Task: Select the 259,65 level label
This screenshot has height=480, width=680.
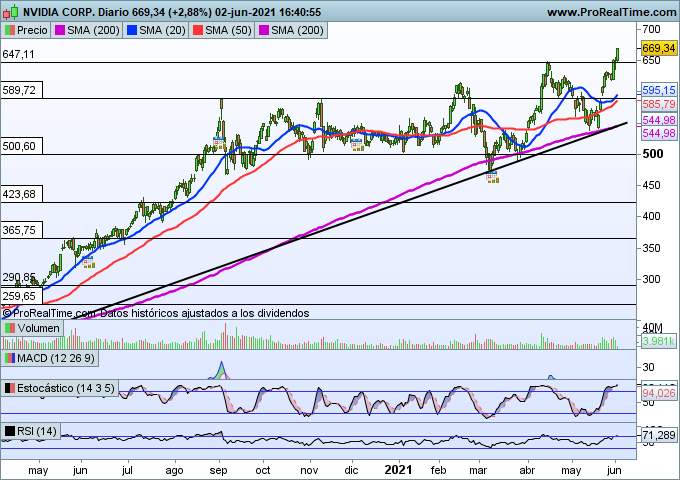Action: click(21, 296)
